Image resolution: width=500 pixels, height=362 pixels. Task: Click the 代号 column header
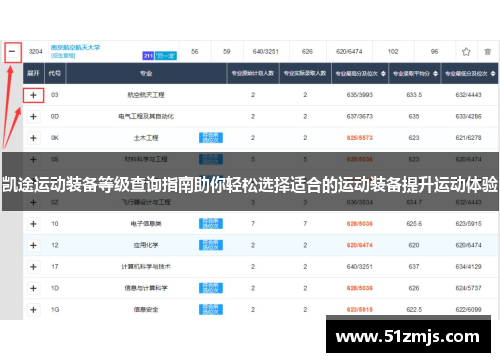(55, 73)
